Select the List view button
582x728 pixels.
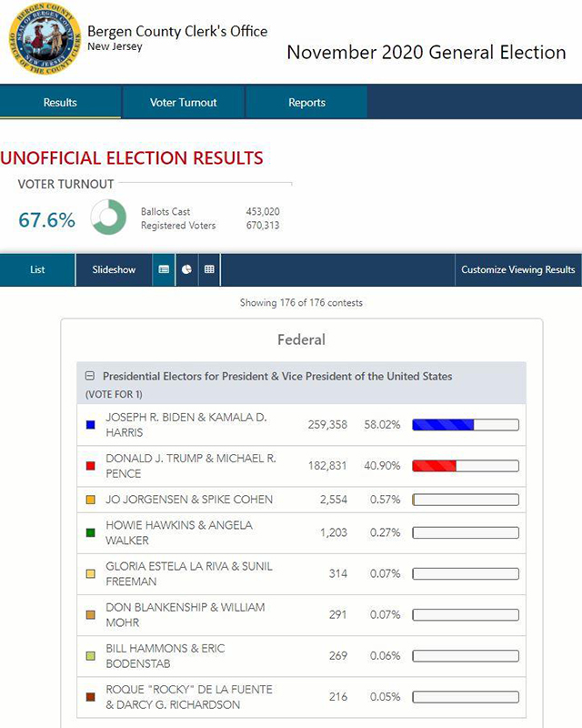pyautogui.click(x=37, y=269)
